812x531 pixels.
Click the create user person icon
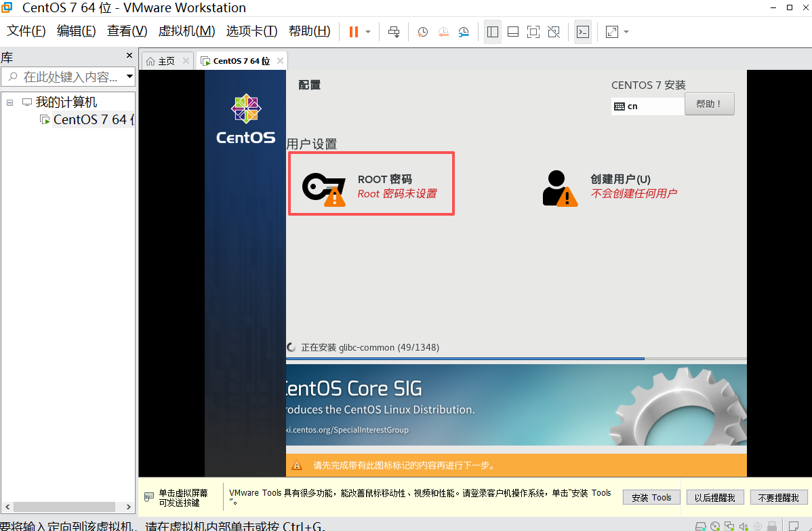pos(560,188)
